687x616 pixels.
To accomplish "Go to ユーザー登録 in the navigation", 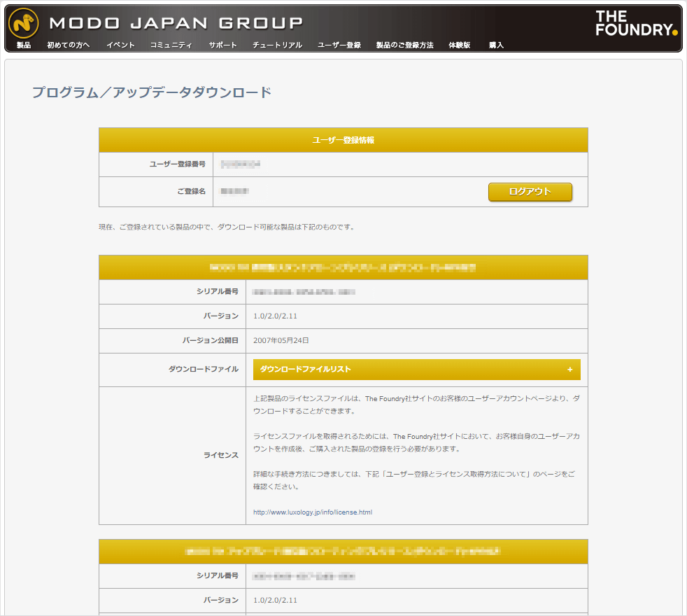I will click(339, 45).
